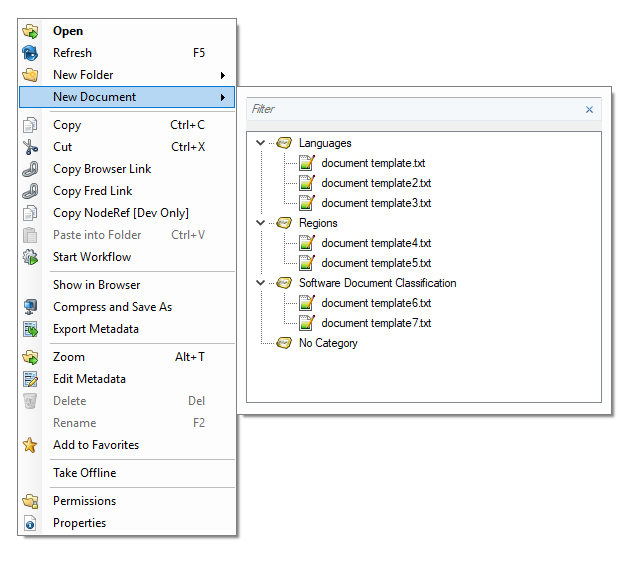
Task: Click the Software Document Classification tag icon
Action: (x=284, y=283)
